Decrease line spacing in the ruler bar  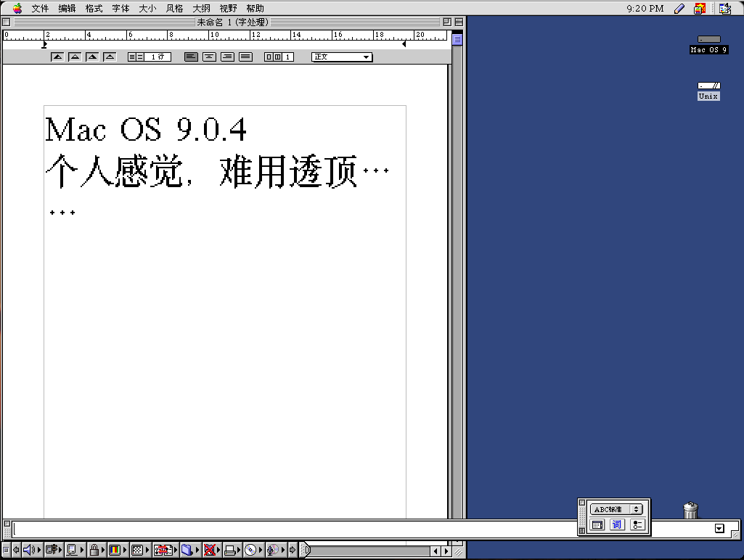tap(132, 57)
